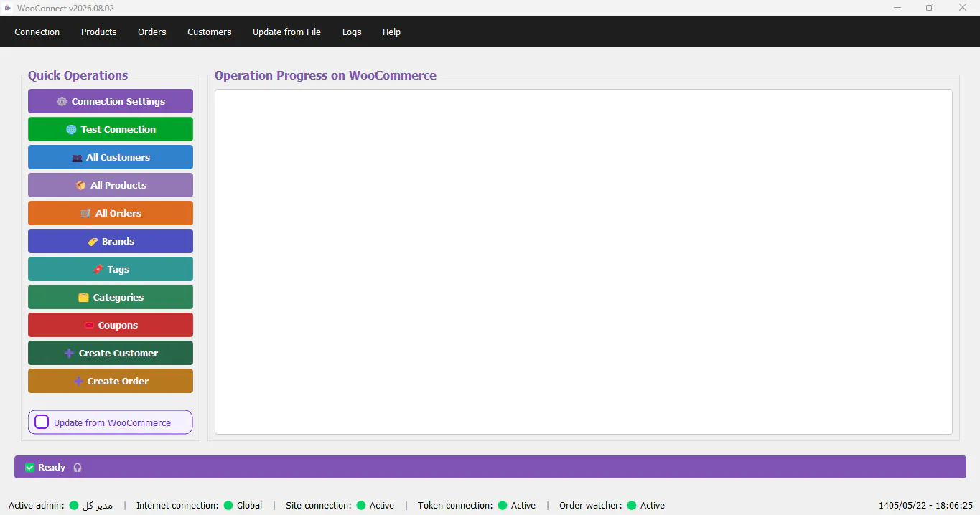The image size is (980, 515).
Task: Click the WooConnect app icon in title bar
Action: coord(8,8)
